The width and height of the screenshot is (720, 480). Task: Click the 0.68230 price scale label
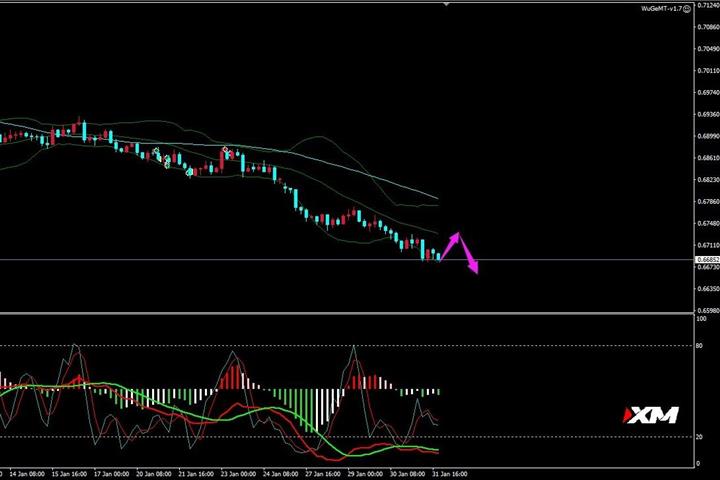[x=708, y=180]
